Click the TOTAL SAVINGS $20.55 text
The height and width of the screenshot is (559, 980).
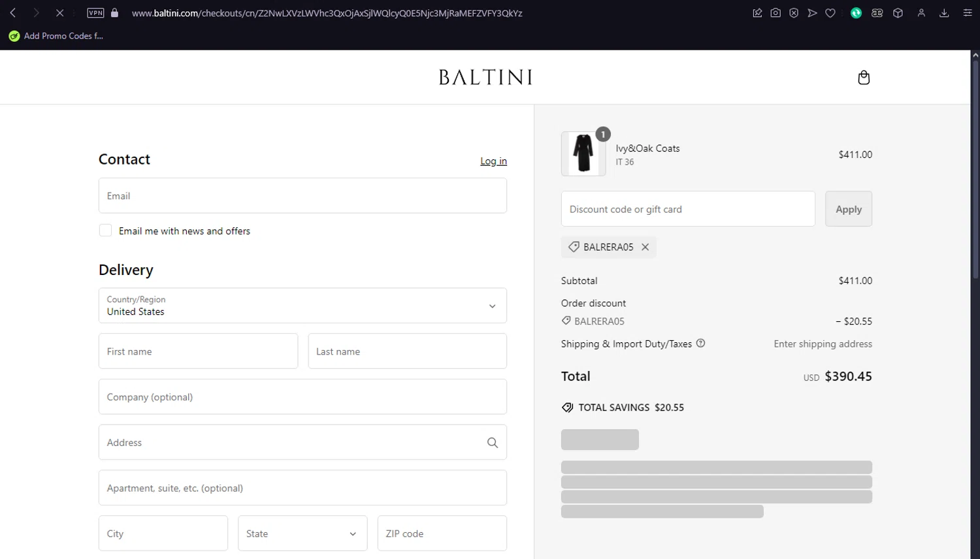(631, 407)
